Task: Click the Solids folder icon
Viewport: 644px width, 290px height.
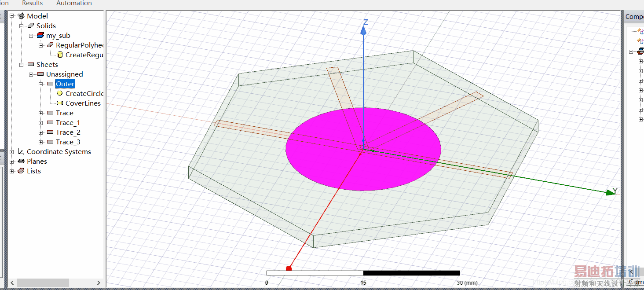Action: 31,26
